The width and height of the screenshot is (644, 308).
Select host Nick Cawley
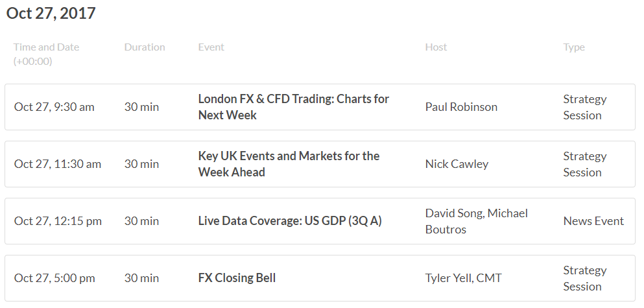coord(457,164)
